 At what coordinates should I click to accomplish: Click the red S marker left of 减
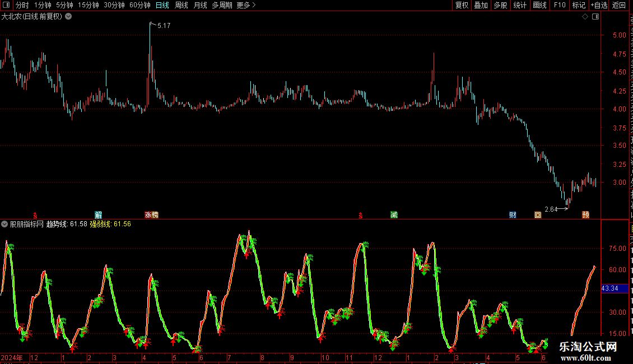point(361,216)
